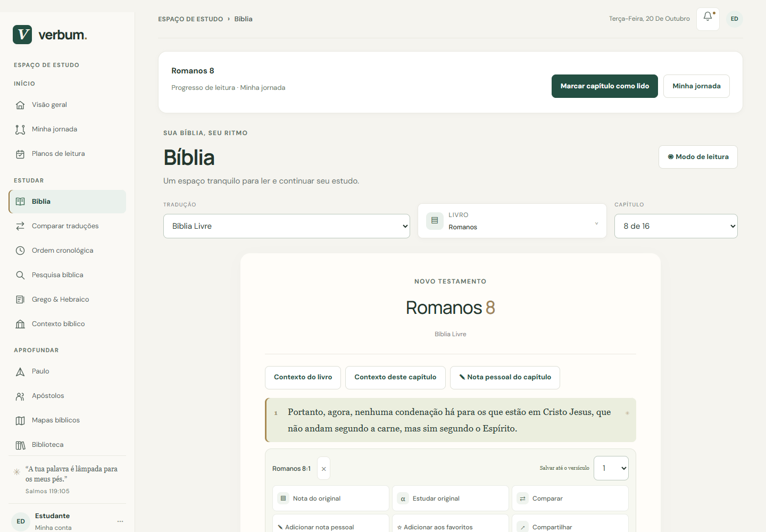Close the Romanos 8:1 panel
766x532 pixels.
pyautogui.click(x=323, y=469)
